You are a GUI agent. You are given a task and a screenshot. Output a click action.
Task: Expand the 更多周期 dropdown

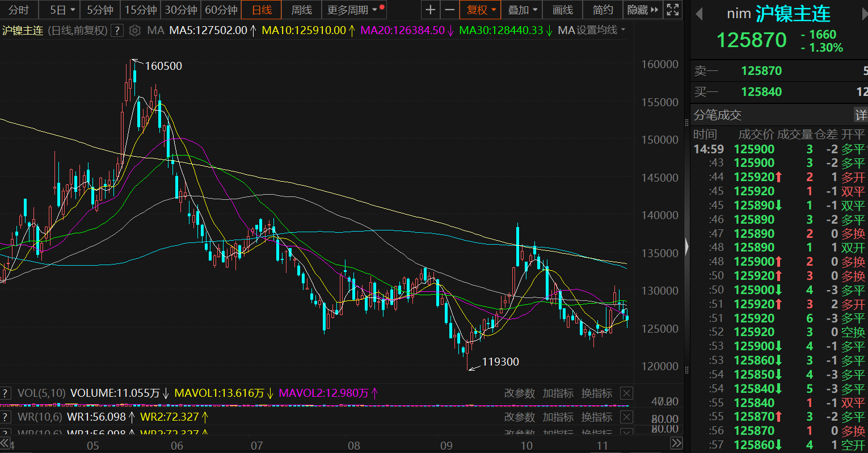[x=353, y=10]
